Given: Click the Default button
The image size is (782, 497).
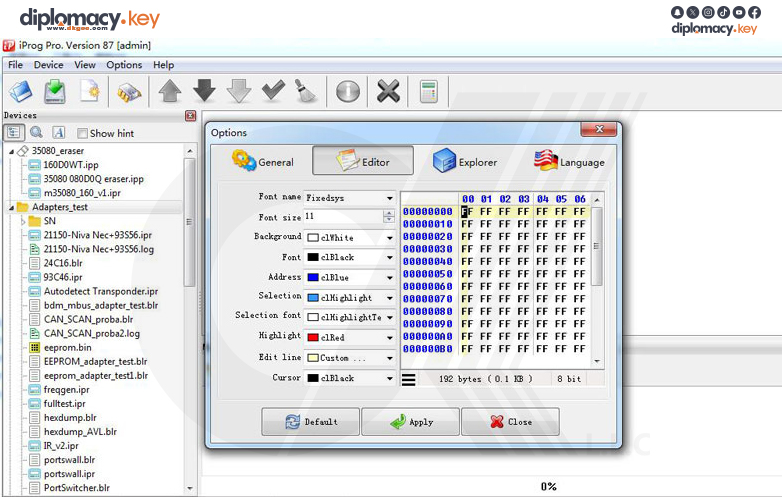Looking at the screenshot, I should coord(310,422).
